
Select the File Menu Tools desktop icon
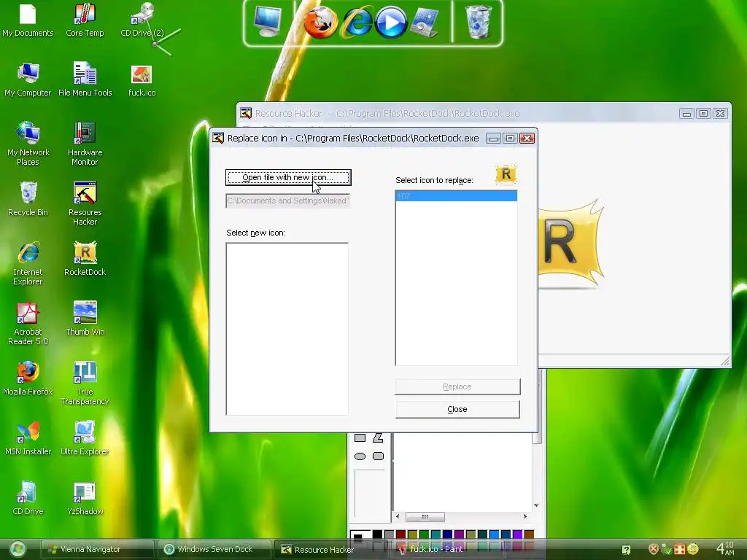[85, 80]
